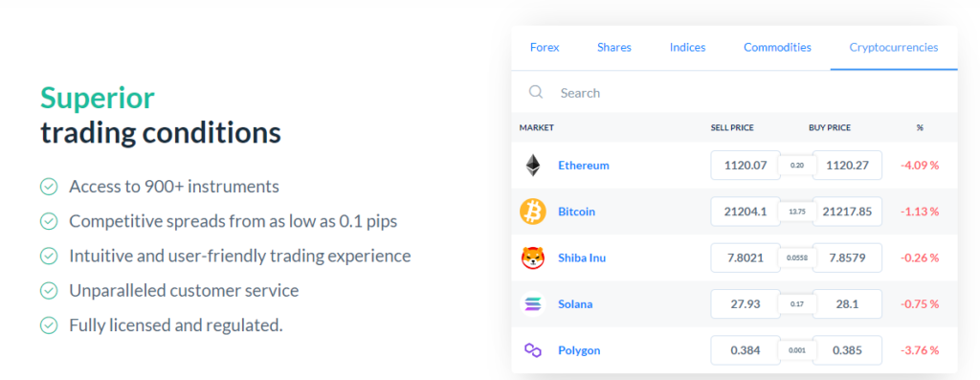Click Ethereum sell price 1120.07
The image size is (980, 380).
pos(746,166)
